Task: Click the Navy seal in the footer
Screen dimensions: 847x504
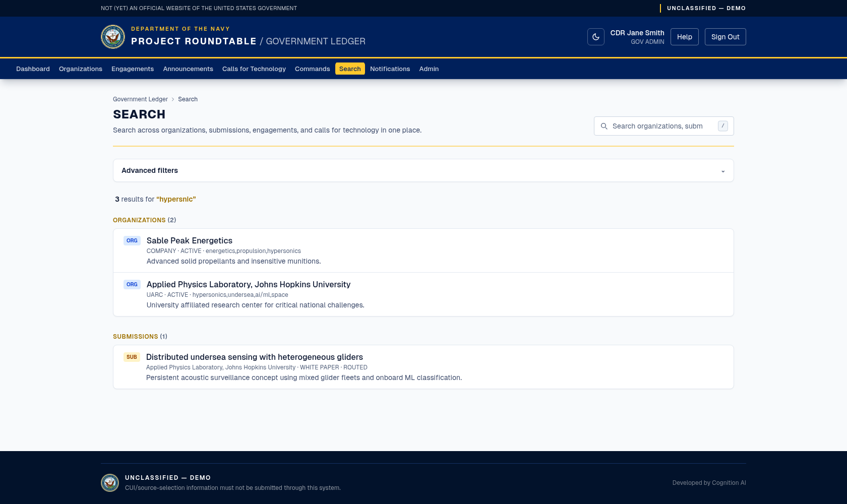Action: pyautogui.click(x=110, y=483)
